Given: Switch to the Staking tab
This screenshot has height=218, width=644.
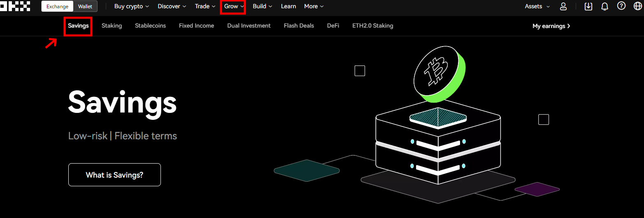Looking at the screenshot, I should tap(112, 26).
